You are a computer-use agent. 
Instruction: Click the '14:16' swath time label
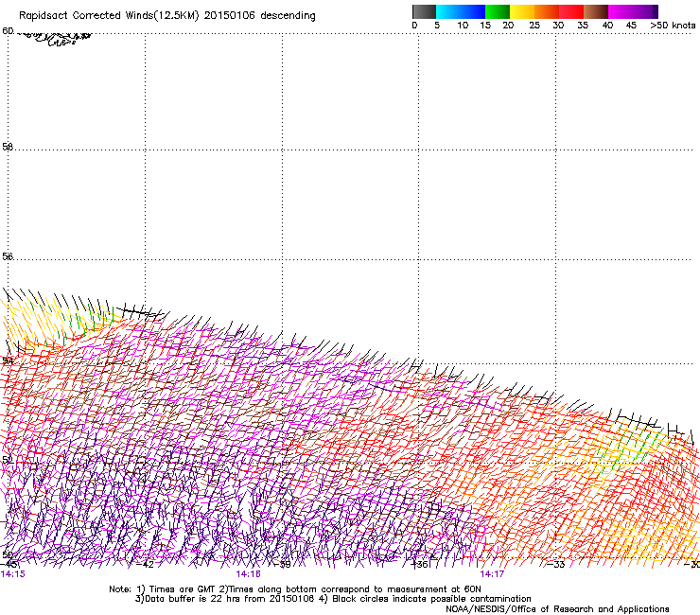[248, 574]
